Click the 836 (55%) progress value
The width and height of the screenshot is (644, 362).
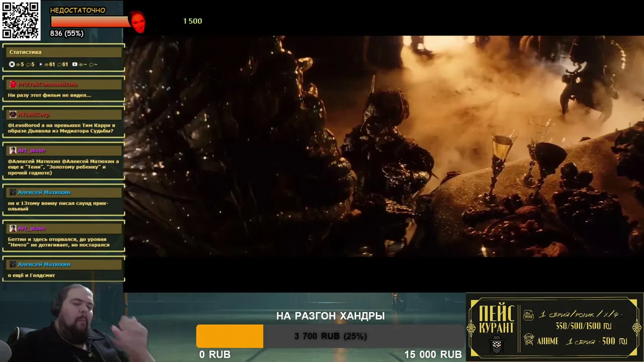tap(66, 34)
